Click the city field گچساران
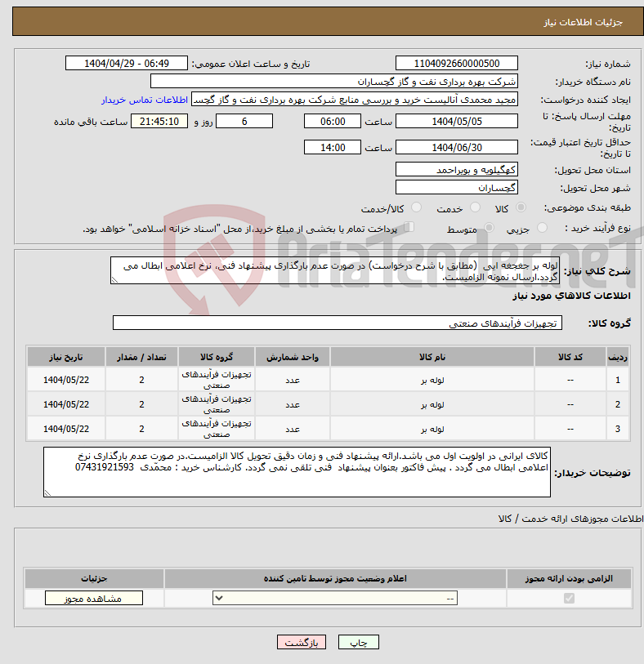The width and height of the screenshot is (644, 664). (457, 188)
